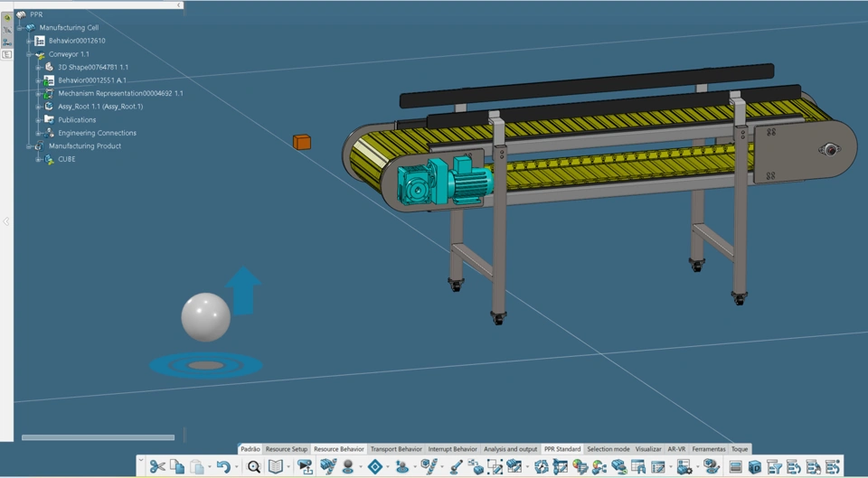Click the probe measure tool icon
This screenshot has height=478, width=868.
tap(456, 466)
